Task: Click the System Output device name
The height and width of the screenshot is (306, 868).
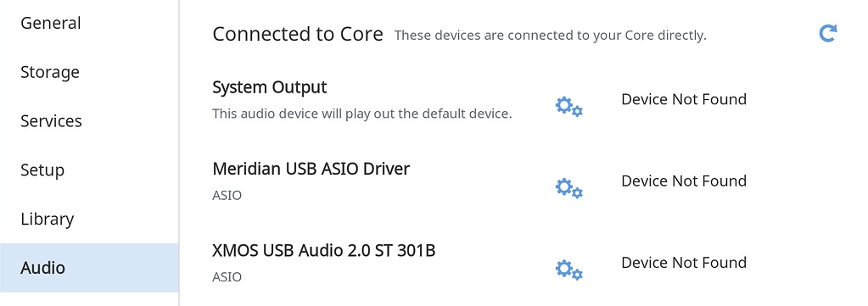Action: coord(270,87)
